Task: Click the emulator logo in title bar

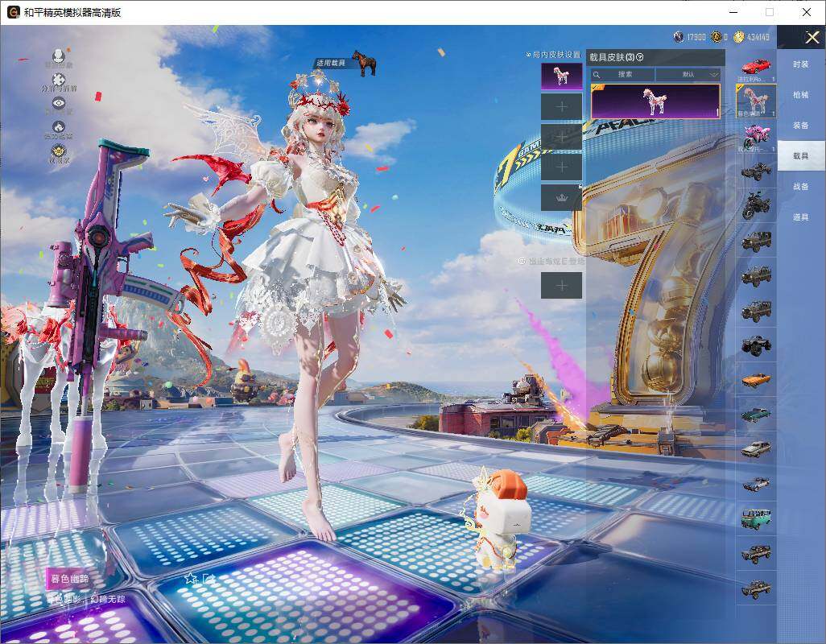Action: pos(13,12)
